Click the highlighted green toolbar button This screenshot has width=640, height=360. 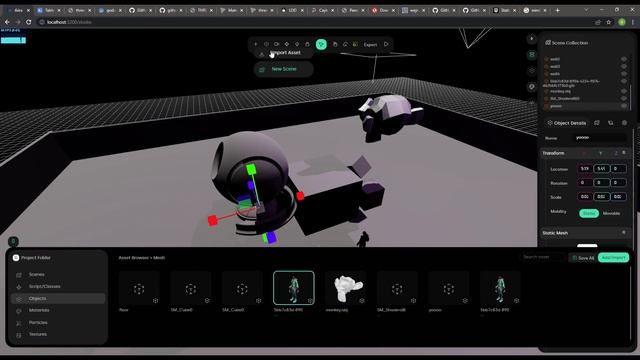click(321, 44)
